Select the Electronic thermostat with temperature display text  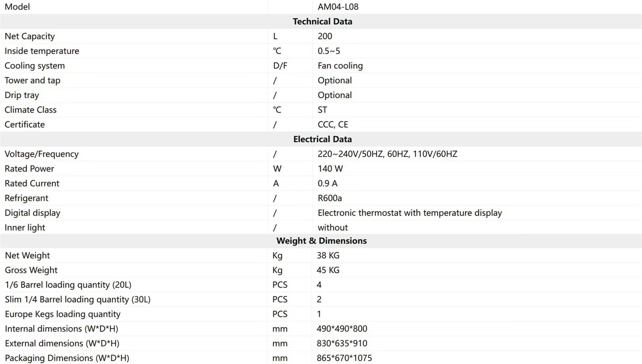(410, 213)
